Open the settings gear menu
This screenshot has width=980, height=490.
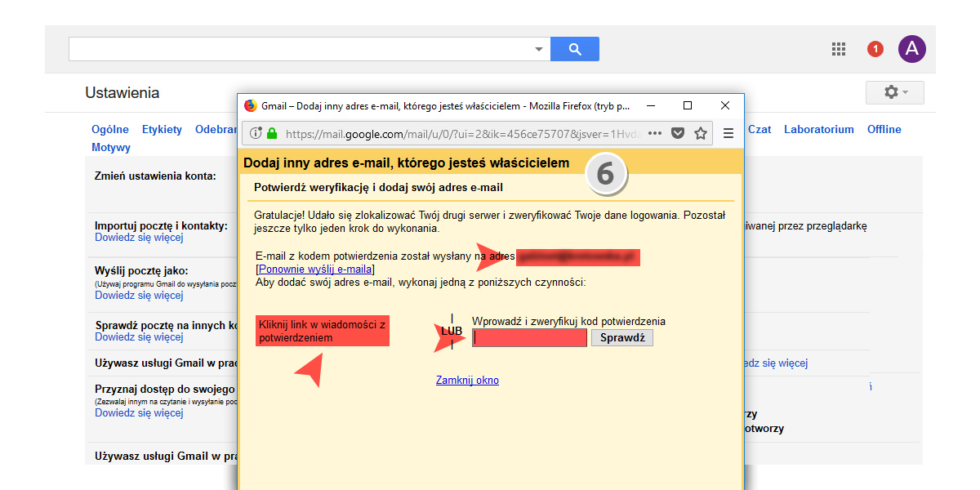click(x=895, y=92)
